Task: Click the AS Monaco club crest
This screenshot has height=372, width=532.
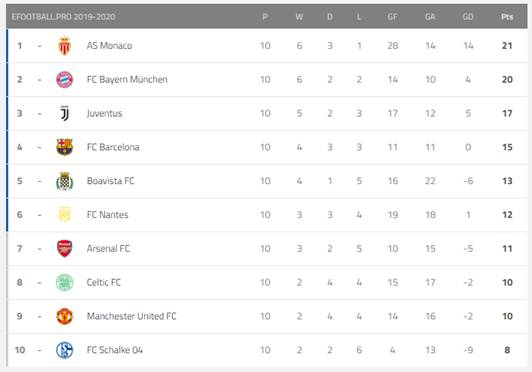Action: 64,45
